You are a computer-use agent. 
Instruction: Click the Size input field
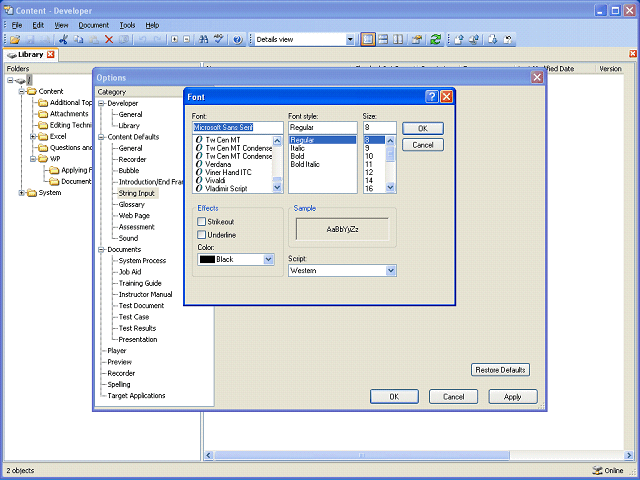pyautogui.click(x=380, y=127)
